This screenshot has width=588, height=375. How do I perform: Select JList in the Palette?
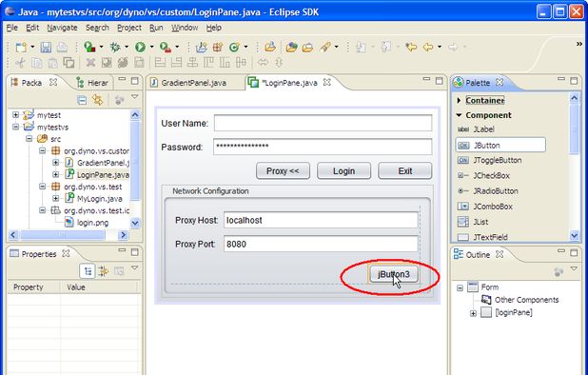(x=473, y=222)
